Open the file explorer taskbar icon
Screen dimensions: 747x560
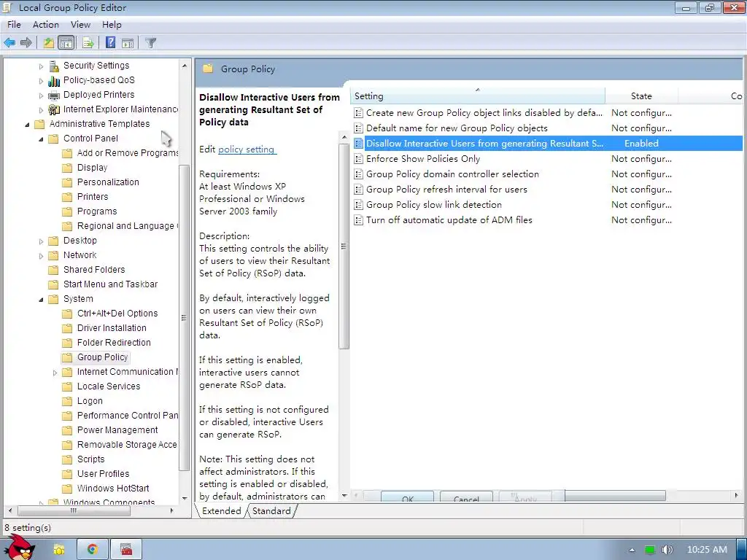(58, 550)
